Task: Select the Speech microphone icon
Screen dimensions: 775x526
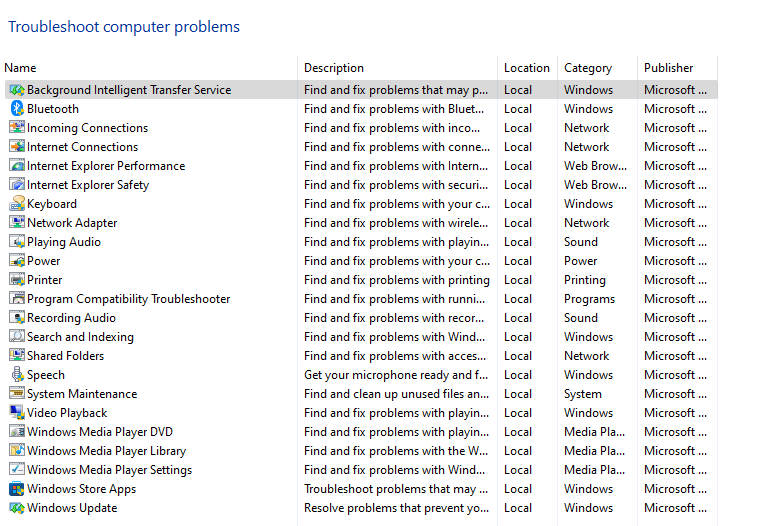Action: click(x=17, y=375)
